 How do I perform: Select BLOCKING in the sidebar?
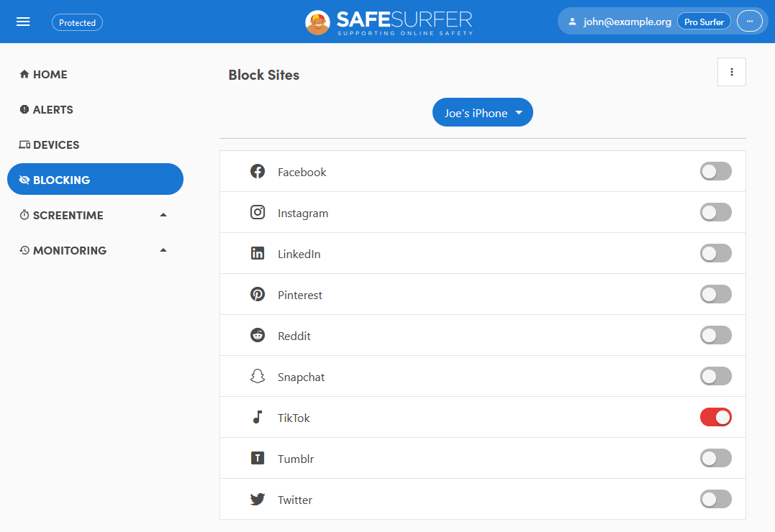point(95,179)
